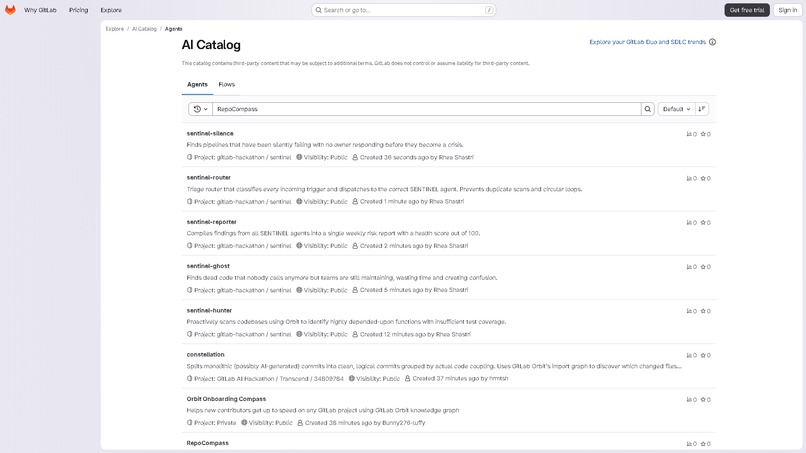Open the Explore nav item
Image resolution: width=806 pixels, height=453 pixels.
(x=111, y=10)
